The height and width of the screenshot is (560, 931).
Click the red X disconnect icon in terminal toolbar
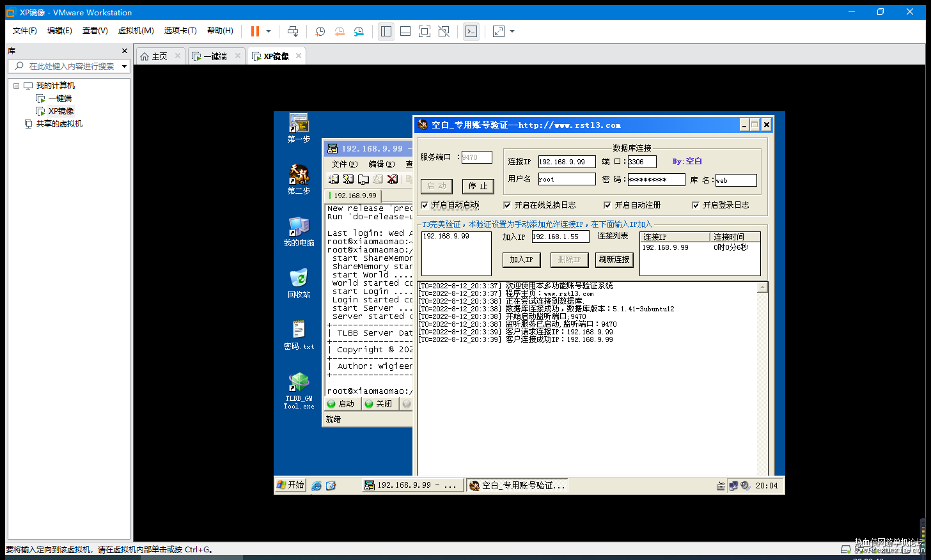(x=393, y=180)
